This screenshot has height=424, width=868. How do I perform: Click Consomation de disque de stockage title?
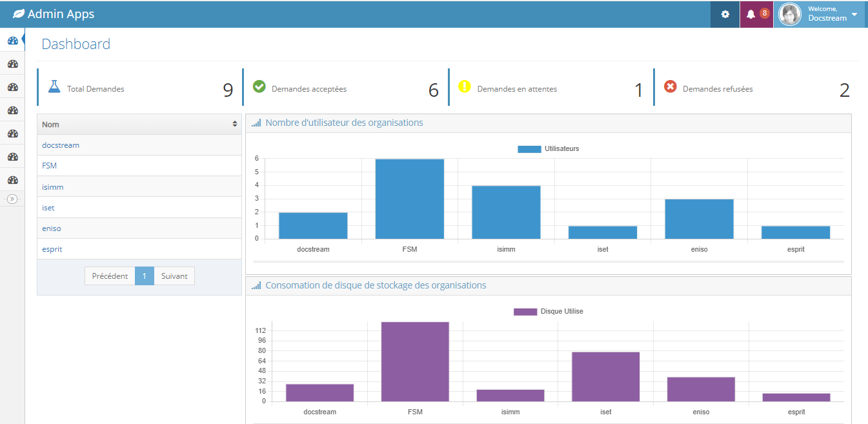tap(376, 285)
